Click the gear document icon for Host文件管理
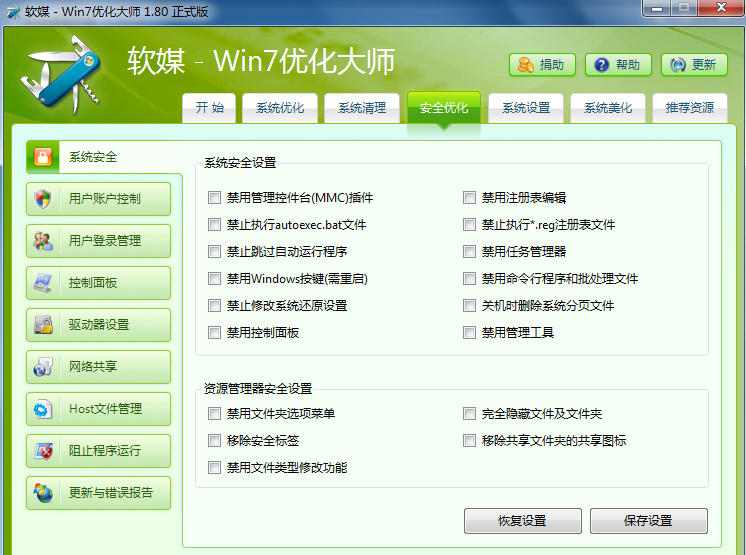Viewport: 746px width, 555px height. pos(43,409)
